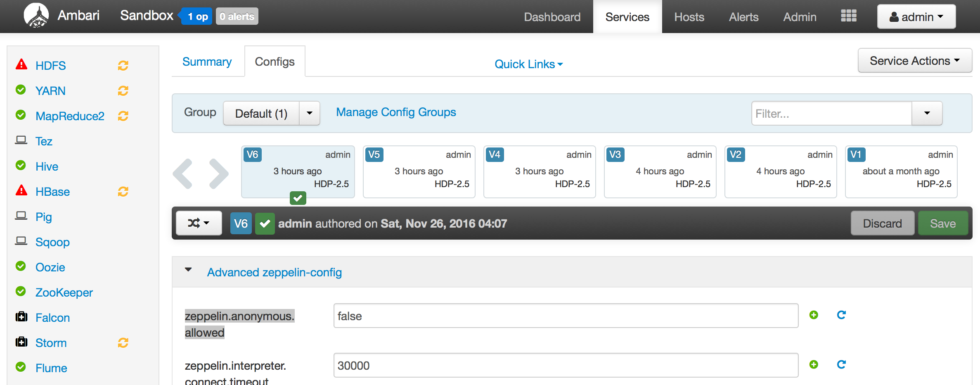The height and width of the screenshot is (385, 980).
Task: Click the current version checkmark under V6
Action: click(x=298, y=198)
